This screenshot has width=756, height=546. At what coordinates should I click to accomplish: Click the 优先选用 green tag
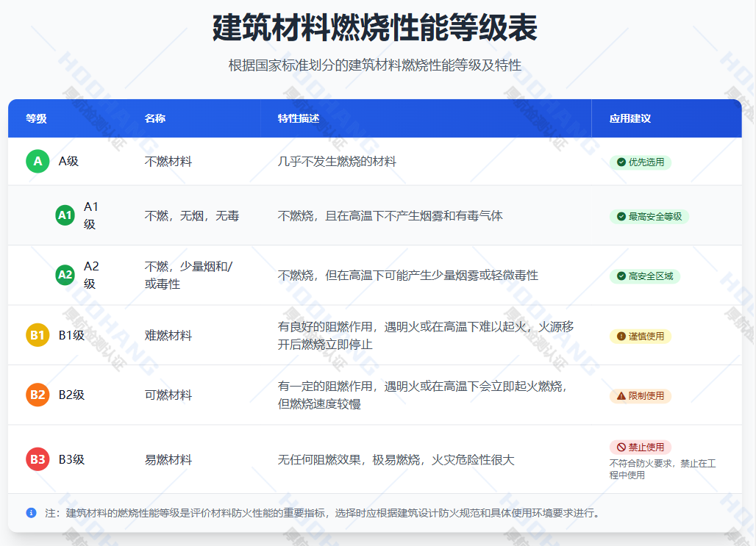pyautogui.click(x=640, y=162)
